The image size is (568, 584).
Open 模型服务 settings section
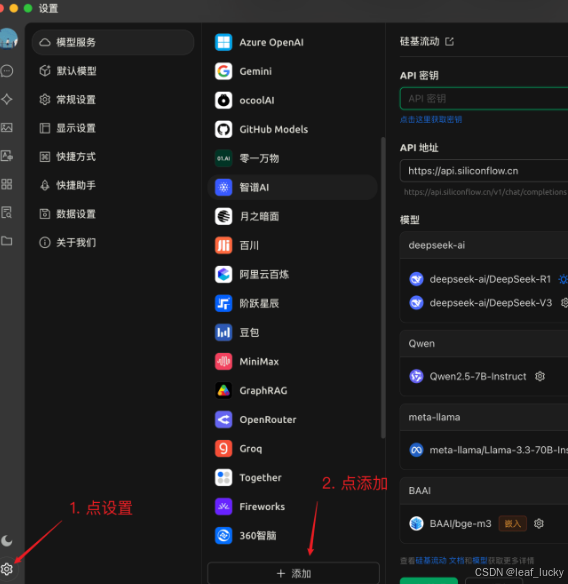pyautogui.click(x=113, y=42)
